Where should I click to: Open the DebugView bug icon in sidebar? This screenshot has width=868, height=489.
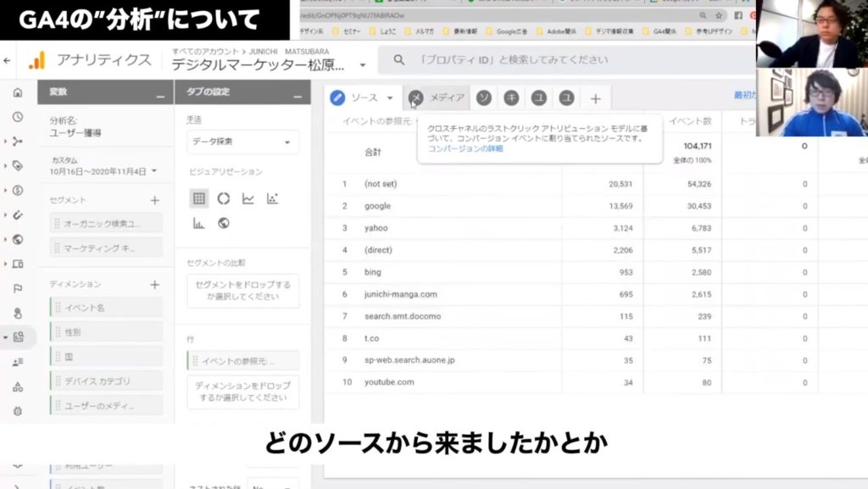(x=18, y=411)
